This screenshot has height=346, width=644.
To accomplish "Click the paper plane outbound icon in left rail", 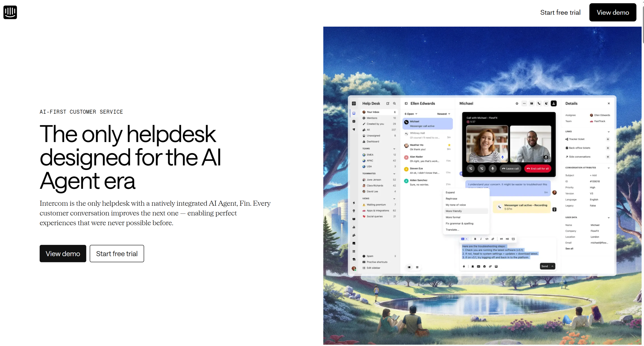I will point(354,129).
